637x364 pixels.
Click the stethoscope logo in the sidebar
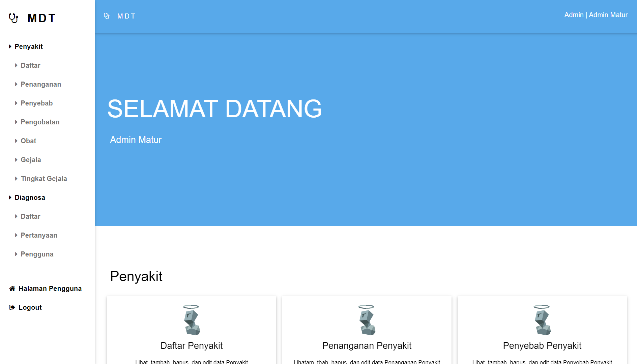click(x=13, y=18)
